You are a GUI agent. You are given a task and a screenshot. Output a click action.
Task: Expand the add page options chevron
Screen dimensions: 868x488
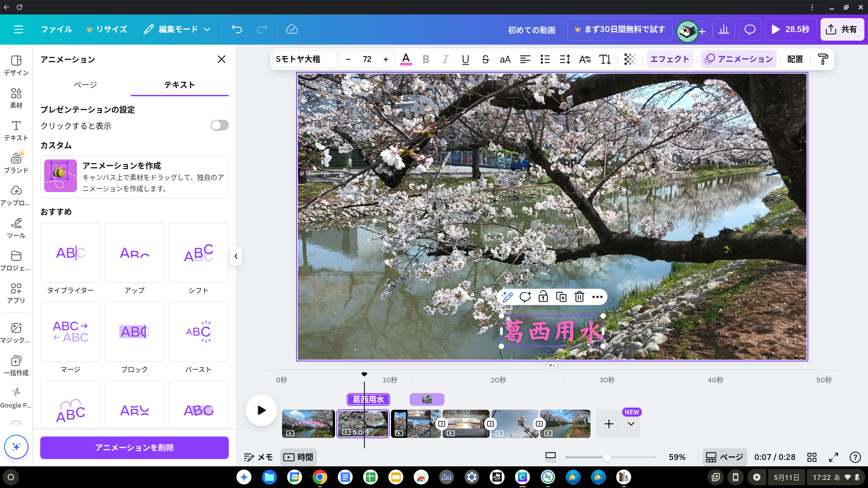pyautogui.click(x=631, y=424)
